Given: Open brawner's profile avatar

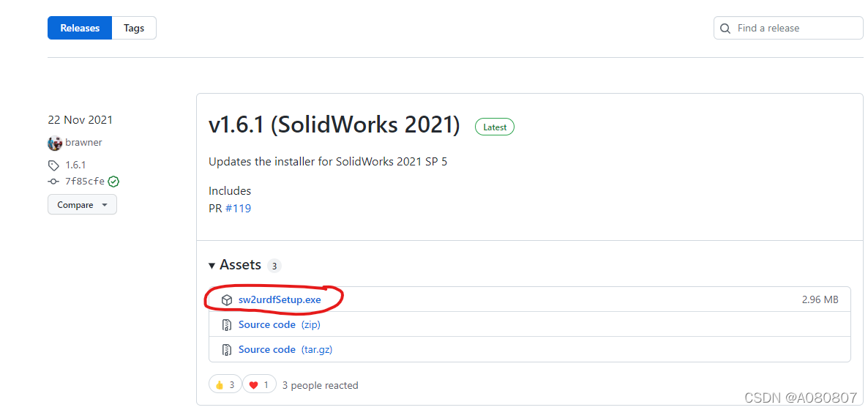Looking at the screenshot, I should 55,143.
